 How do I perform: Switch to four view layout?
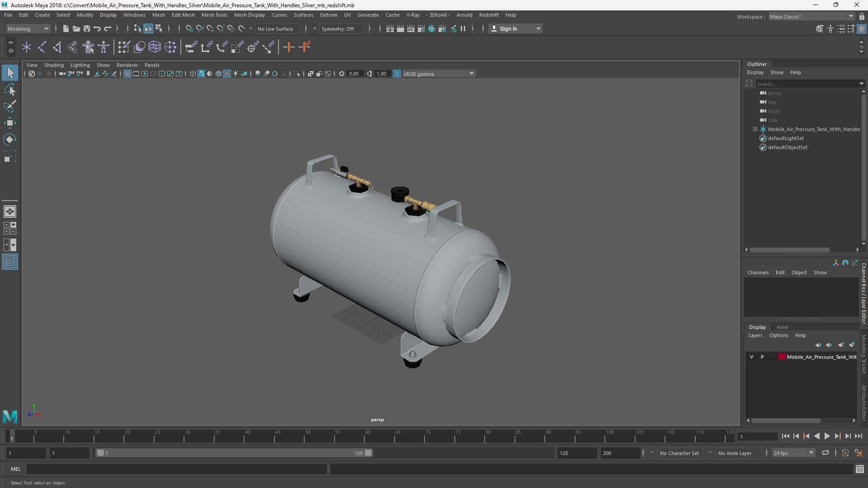(10, 228)
